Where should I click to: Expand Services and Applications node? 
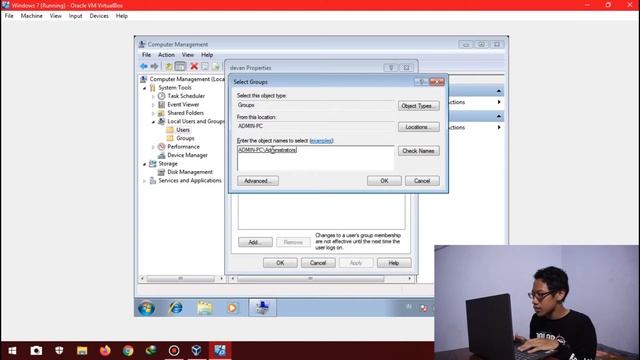pos(144,180)
